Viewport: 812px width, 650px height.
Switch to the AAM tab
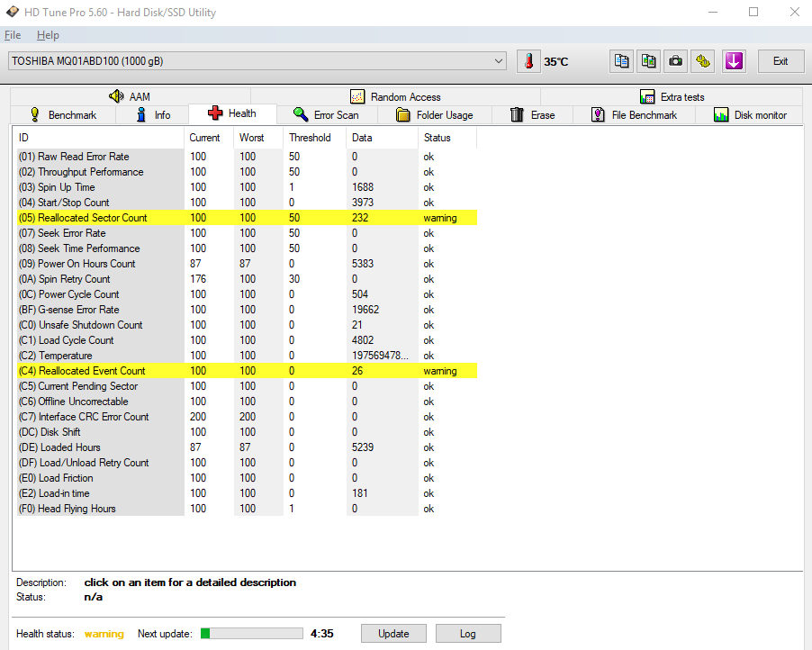click(131, 97)
